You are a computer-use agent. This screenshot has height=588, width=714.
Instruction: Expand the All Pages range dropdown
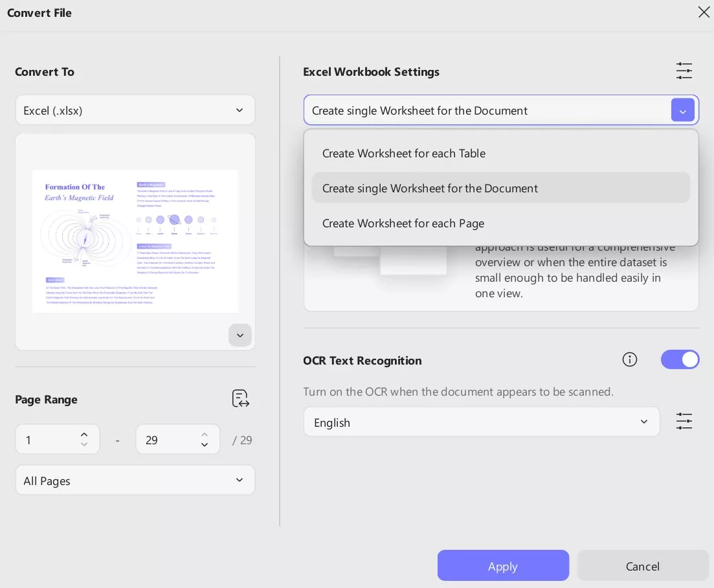(x=135, y=481)
